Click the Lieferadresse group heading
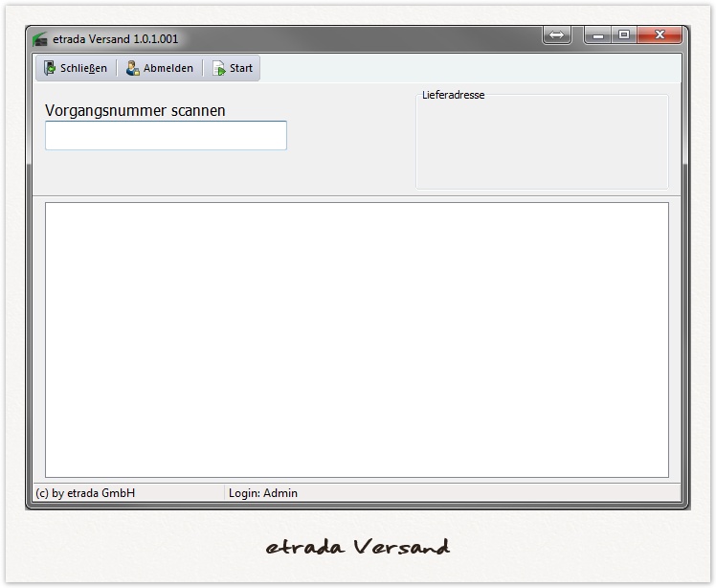The image size is (716, 588). (x=453, y=95)
